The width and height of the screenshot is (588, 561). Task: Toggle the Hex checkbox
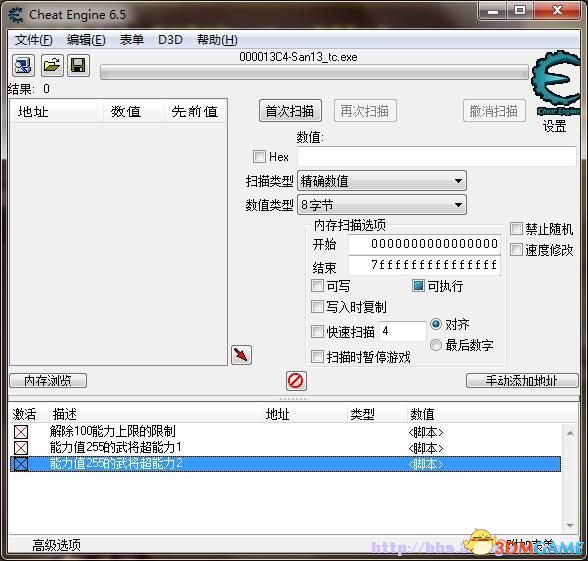coord(259,156)
